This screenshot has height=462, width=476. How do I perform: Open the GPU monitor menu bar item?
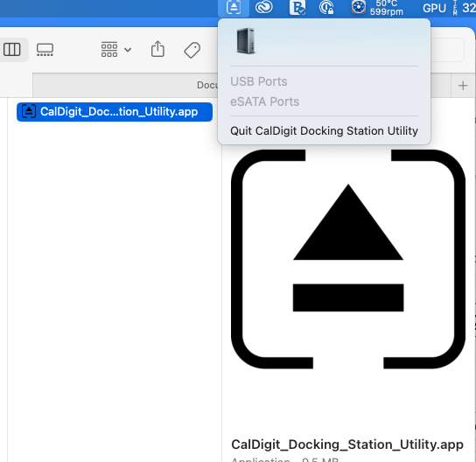(x=434, y=8)
